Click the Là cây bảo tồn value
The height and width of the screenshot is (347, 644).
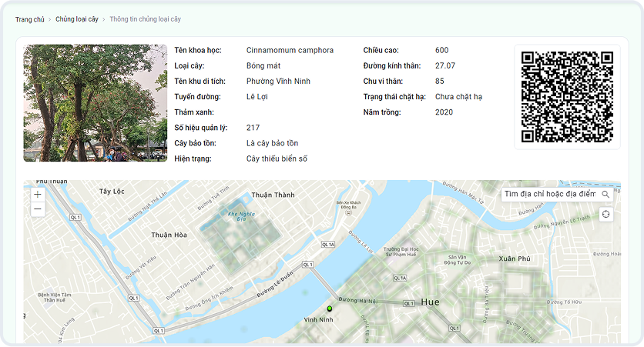pos(272,143)
